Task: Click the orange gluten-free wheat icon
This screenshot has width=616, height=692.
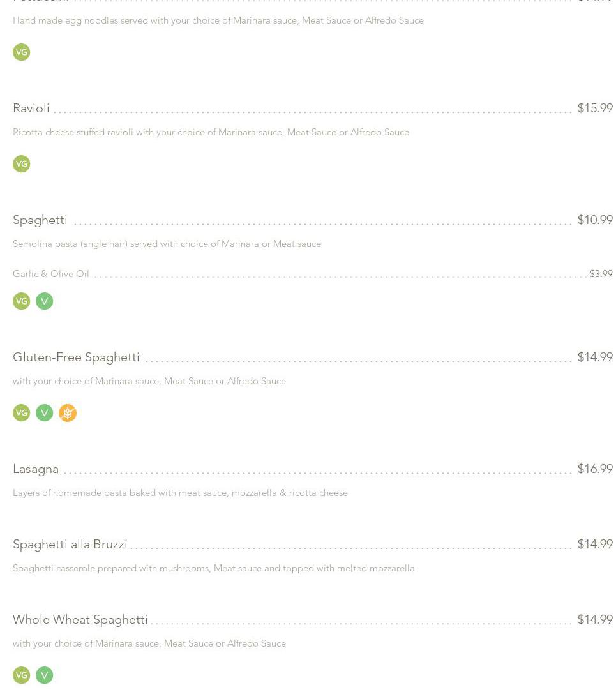Action: point(68,413)
